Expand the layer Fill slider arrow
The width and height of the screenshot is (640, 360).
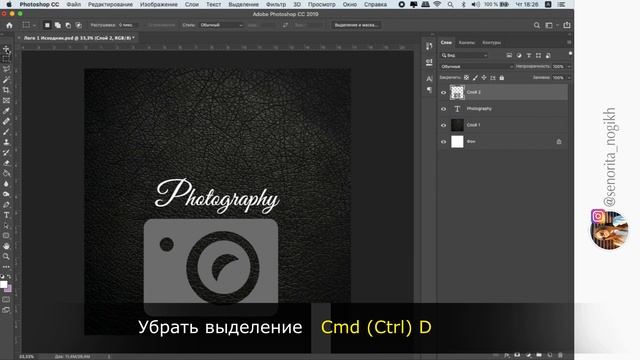click(x=569, y=78)
